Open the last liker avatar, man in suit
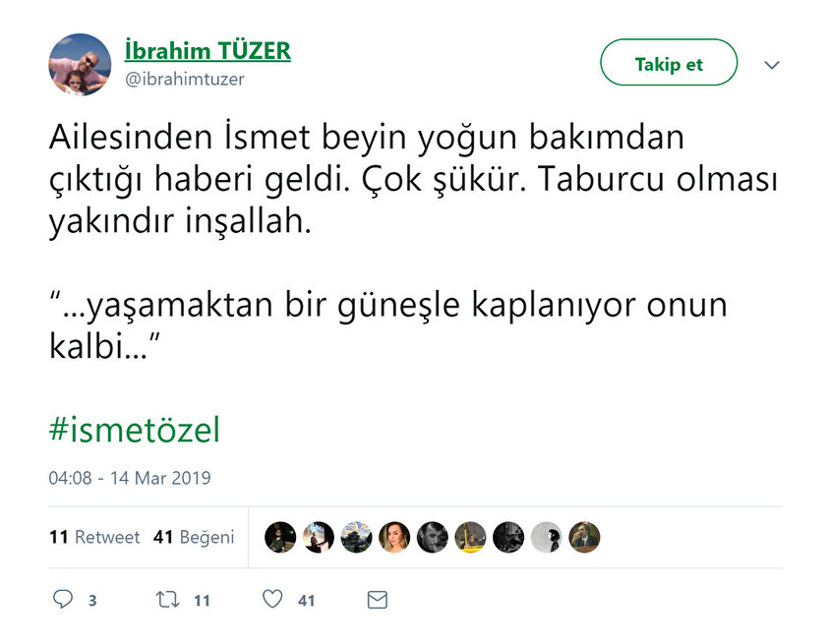Screen dimensions: 827x644 pos(584,537)
